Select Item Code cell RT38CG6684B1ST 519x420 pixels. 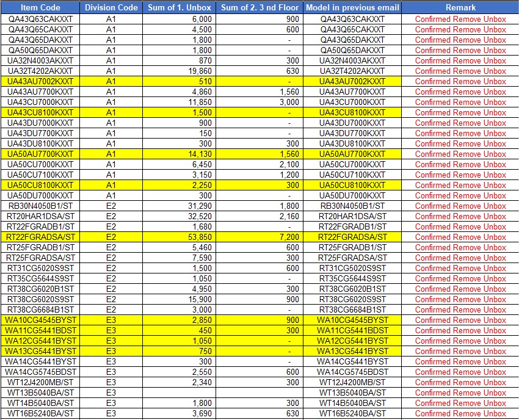(40, 310)
